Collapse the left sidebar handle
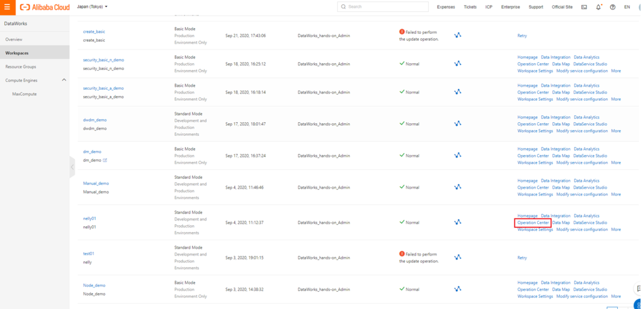The image size is (644, 309). pos(72,167)
